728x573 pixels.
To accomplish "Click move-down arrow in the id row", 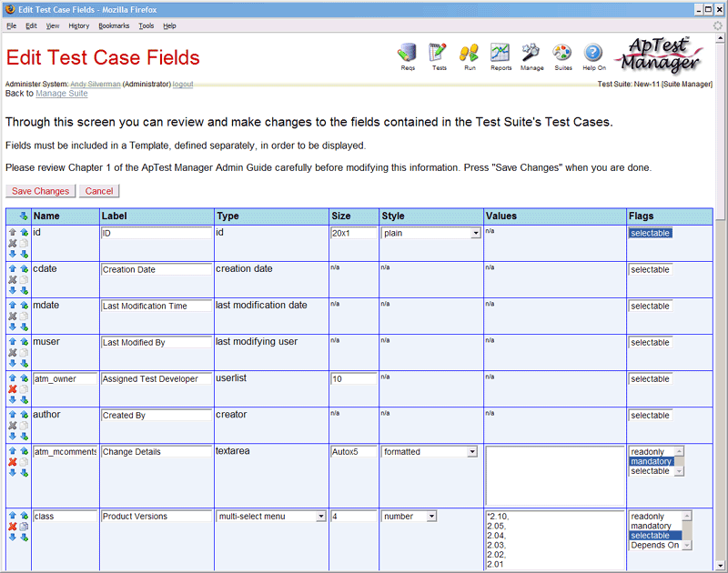I will (13, 254).
